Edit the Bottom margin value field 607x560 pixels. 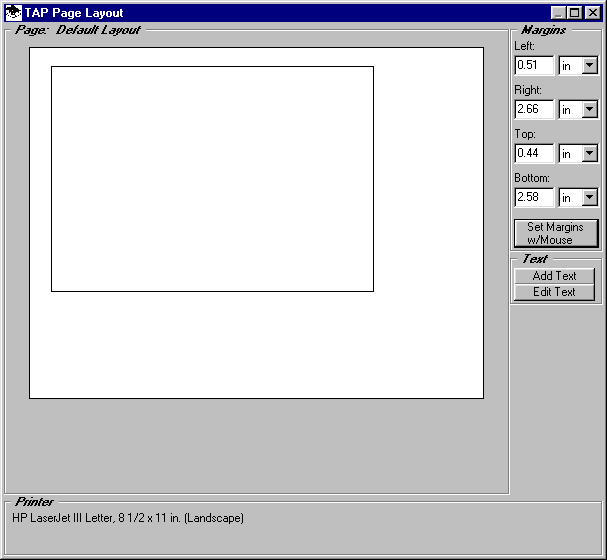(x=534, y=197)
